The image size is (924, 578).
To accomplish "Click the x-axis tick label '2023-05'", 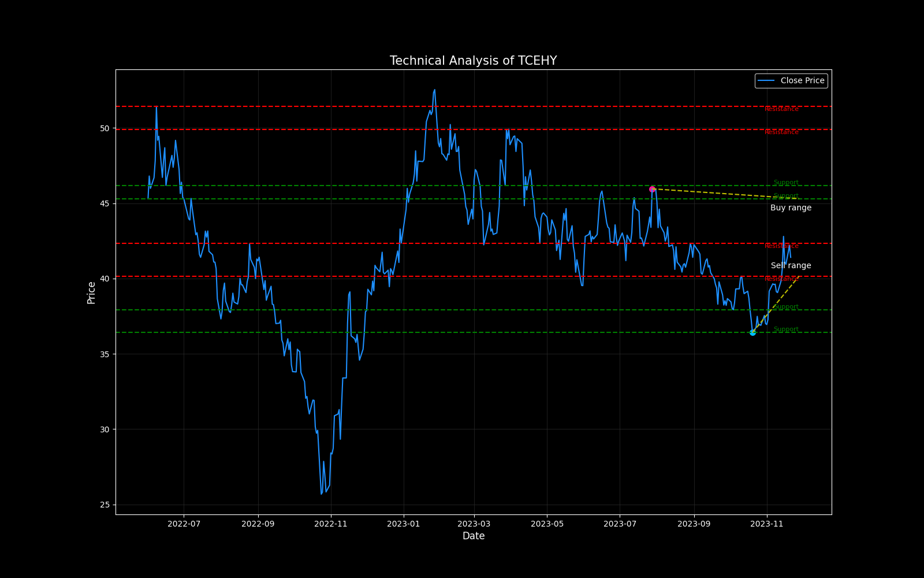I will (547, 524).
